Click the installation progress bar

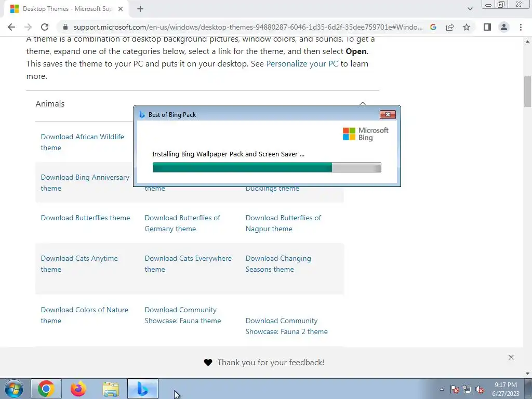point(267,167)
